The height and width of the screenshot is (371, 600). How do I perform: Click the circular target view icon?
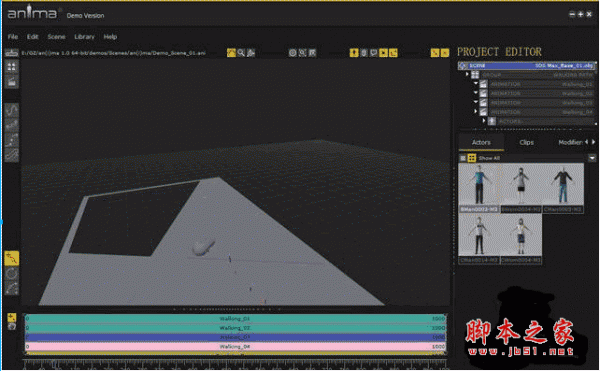click(x=293, y=53)
